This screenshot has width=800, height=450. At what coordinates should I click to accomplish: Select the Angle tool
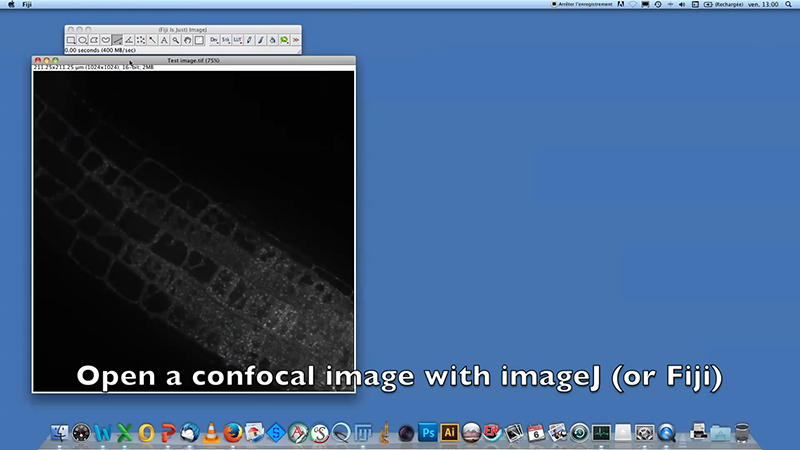coord(129,40)
